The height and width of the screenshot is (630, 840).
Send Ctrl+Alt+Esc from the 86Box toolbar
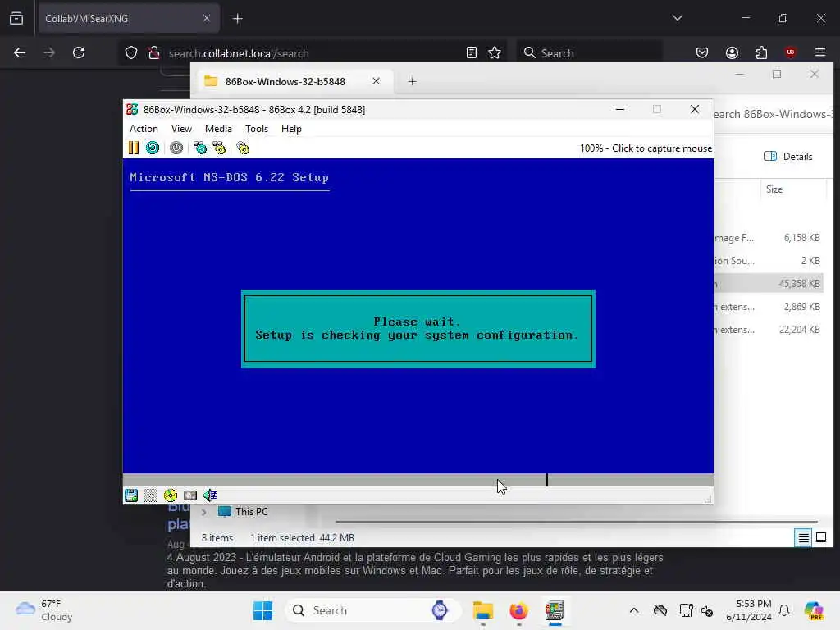click(219, 148)
